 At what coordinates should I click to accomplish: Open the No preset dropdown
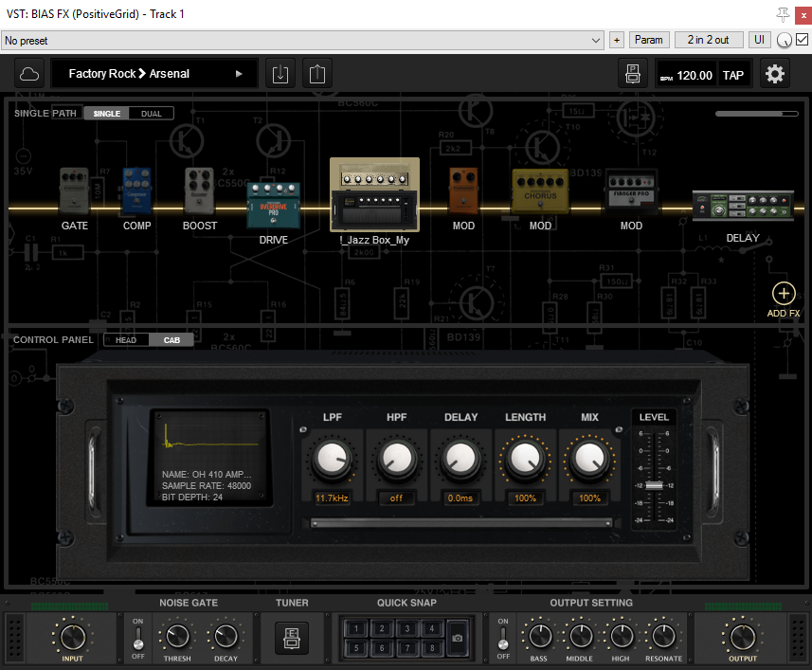pyautogui.click(x=302, y=41)
